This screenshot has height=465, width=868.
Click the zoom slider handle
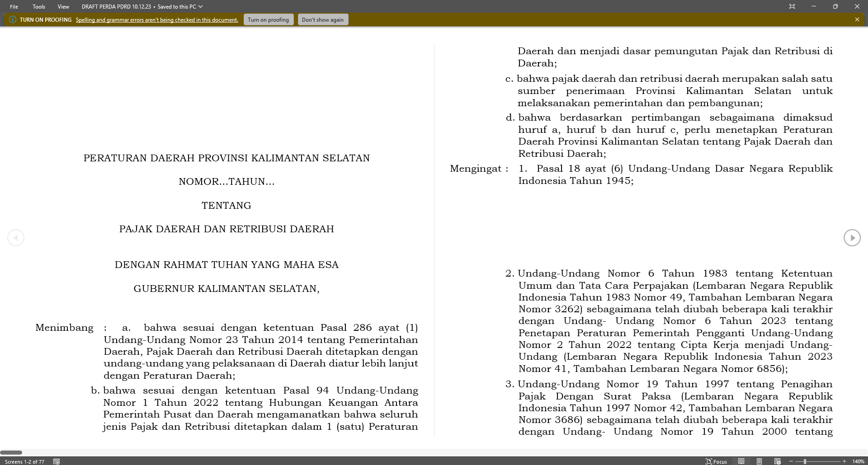[x=805, y=461]
